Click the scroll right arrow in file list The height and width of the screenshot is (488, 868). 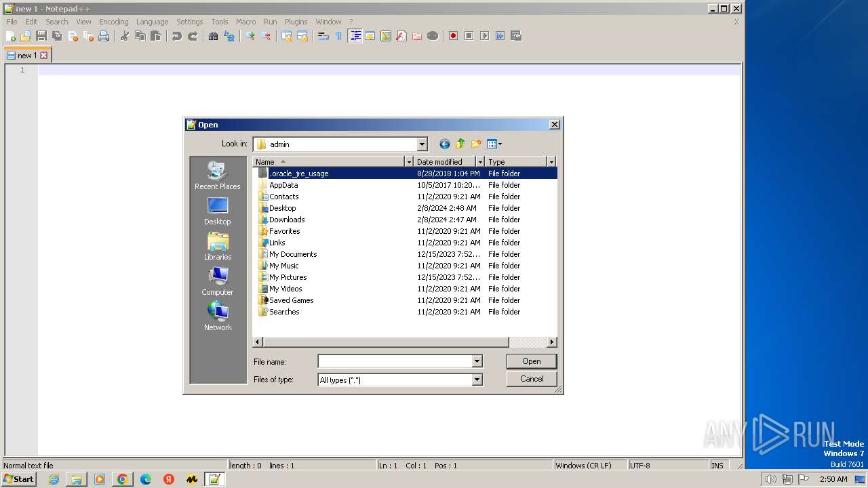click(x=552, y=342)
